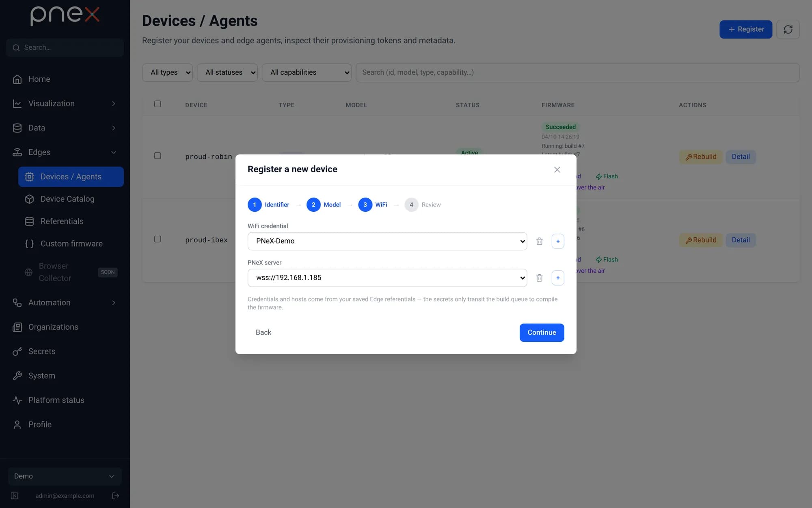Add a new PNeX server with plus icon

[558, 278]
